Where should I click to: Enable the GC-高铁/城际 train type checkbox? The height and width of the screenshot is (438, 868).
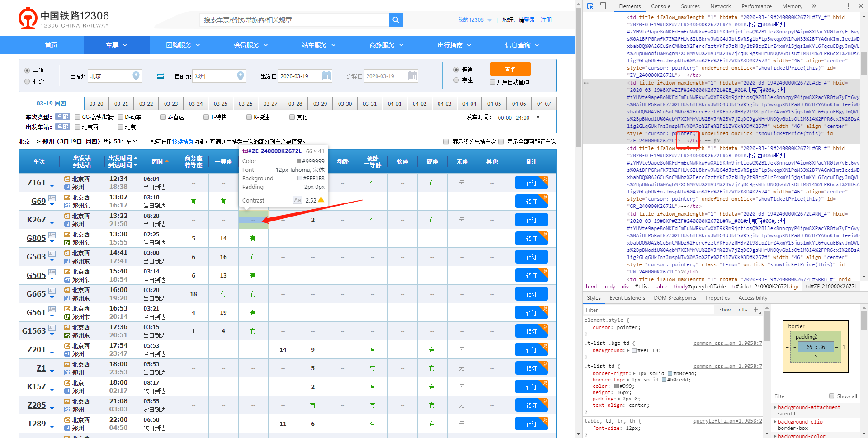pos(77,118)
